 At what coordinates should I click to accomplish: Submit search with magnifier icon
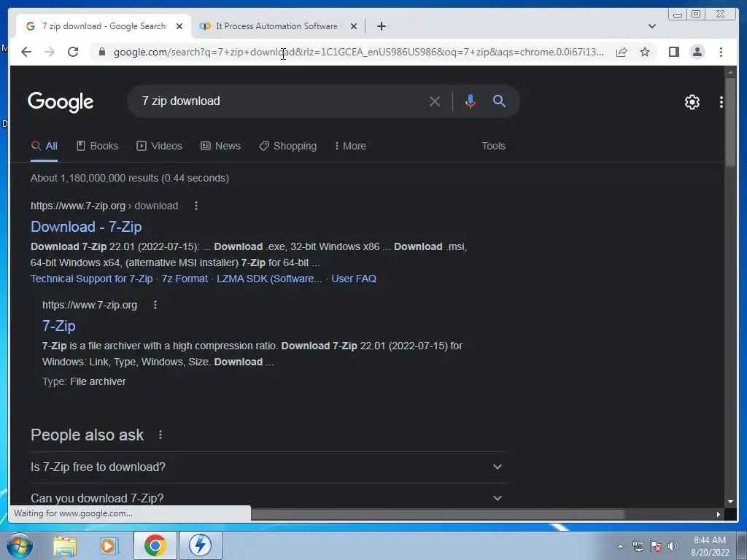coord(499,101)
